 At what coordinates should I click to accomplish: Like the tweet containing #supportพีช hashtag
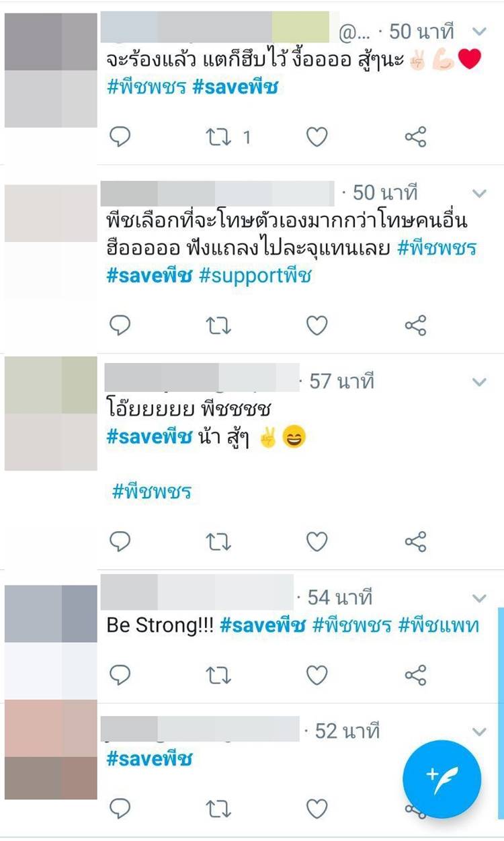317,326
